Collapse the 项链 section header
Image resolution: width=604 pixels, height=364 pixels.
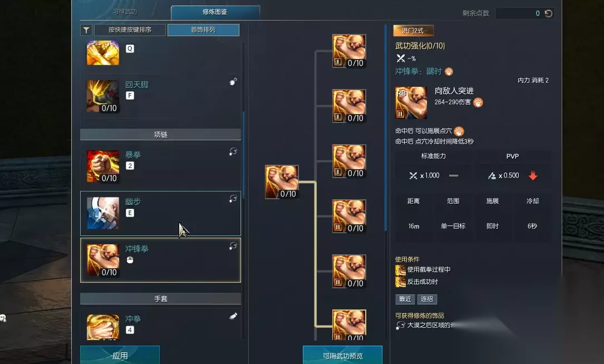click(160, 135)
